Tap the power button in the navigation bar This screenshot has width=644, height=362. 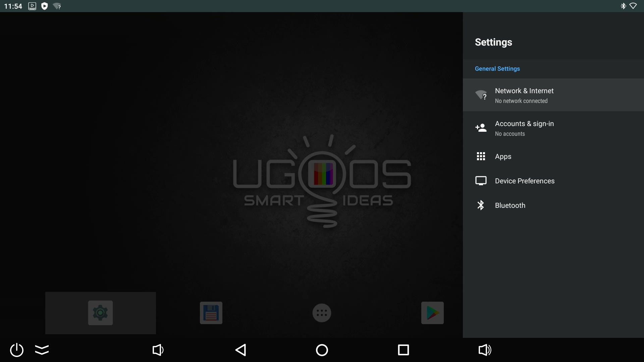tap(17, 350)
